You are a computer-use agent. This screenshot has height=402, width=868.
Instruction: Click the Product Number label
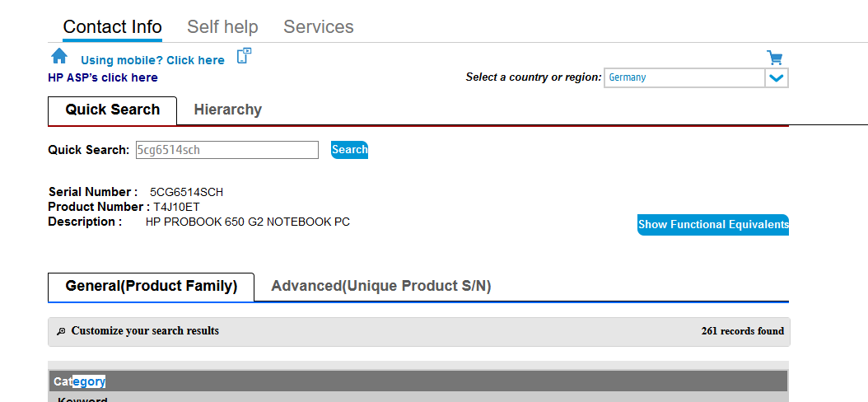(99, 207)
